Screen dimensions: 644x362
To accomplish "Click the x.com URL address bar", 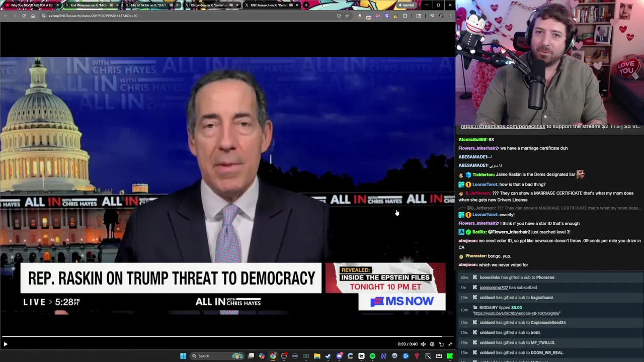I will click(186, 16).
